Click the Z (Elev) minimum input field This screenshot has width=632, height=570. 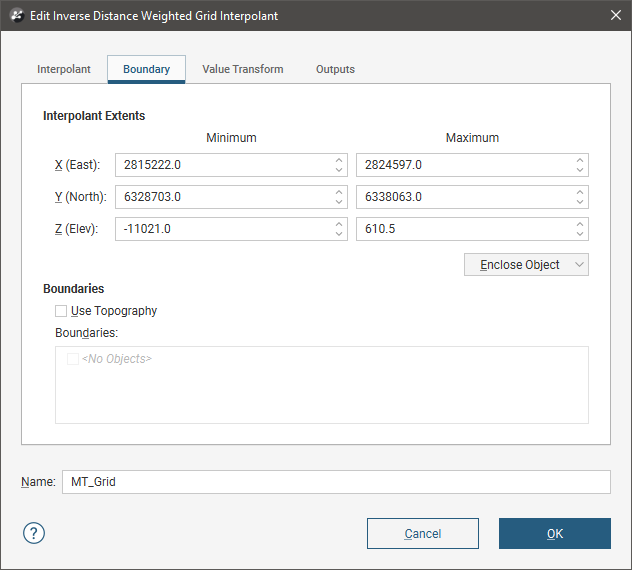222,229
